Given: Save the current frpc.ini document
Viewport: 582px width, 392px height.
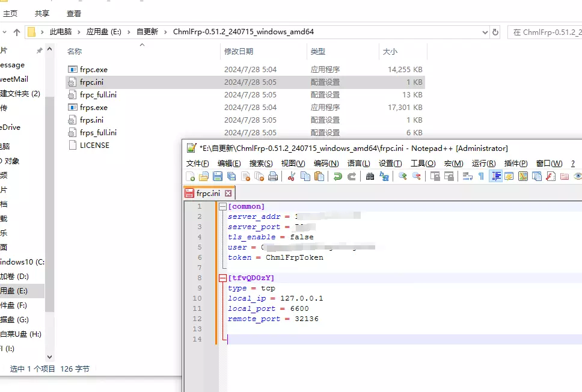Looking at the screenshot, I should [x=218, y=176].
